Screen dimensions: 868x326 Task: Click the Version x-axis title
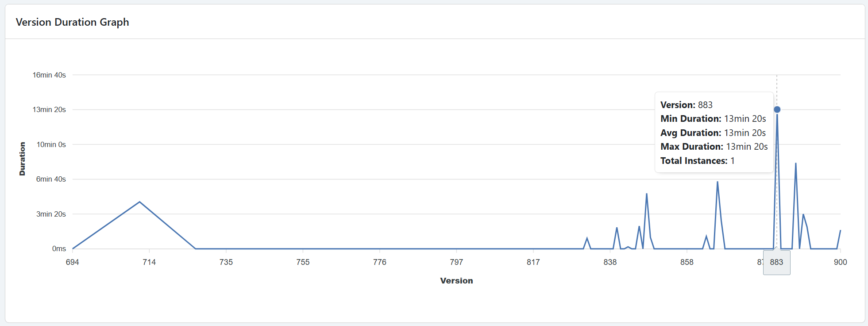pos(456,281)
